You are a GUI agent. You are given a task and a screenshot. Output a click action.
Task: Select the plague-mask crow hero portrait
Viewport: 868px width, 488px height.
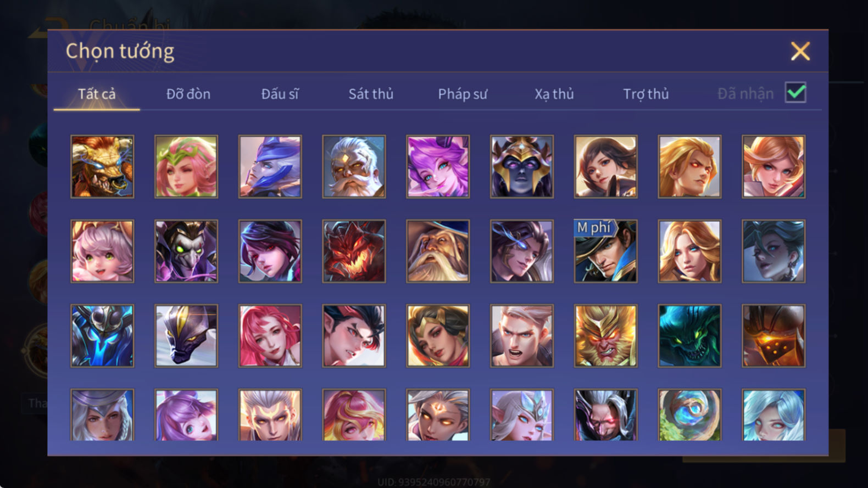[186, 251]
